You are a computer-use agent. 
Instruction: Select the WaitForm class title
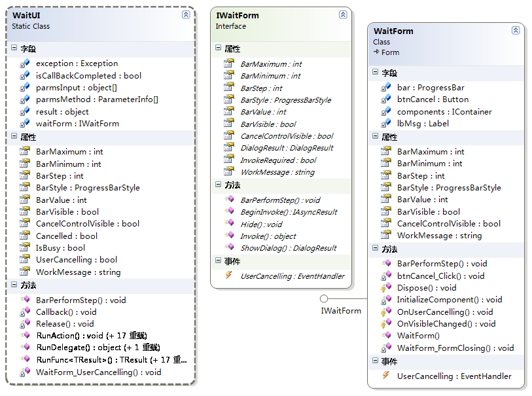tap(393, 31)
